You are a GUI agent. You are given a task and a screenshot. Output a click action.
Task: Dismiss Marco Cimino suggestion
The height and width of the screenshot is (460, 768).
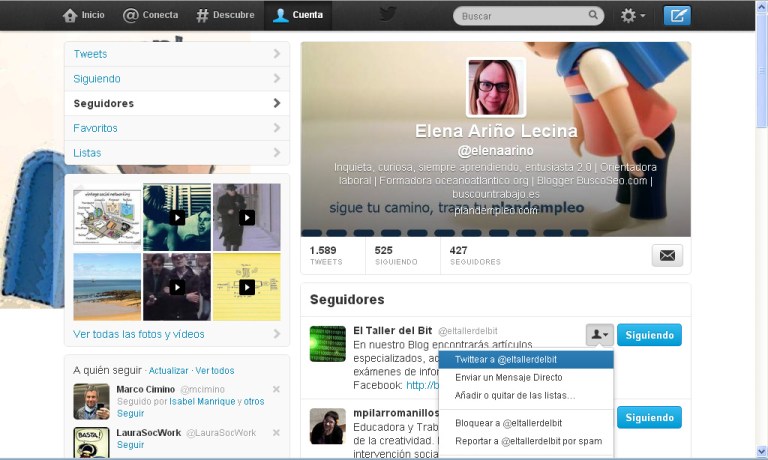(x=276, y=389)
